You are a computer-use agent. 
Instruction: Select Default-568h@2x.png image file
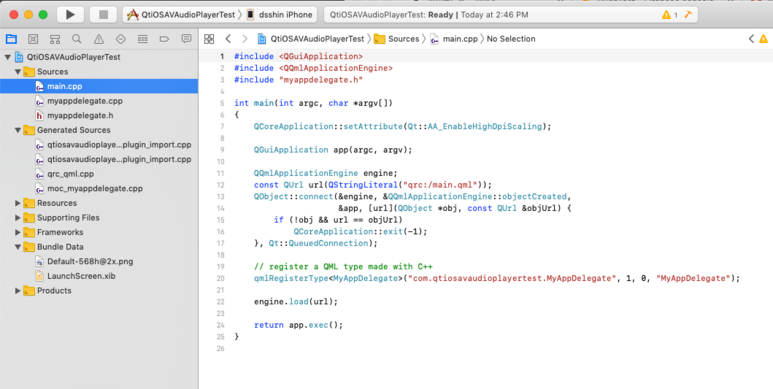coord(90,261)
